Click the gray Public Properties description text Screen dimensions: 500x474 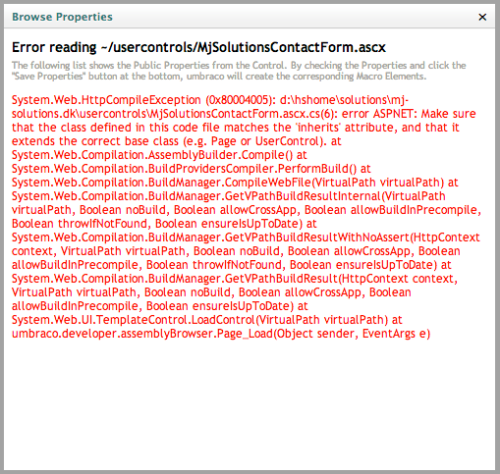click(239, 71)
